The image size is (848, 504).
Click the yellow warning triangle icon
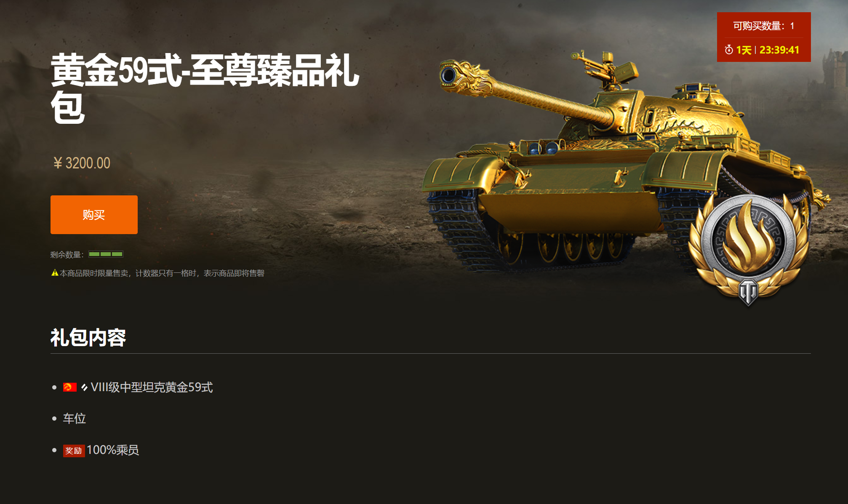point(55,273)
